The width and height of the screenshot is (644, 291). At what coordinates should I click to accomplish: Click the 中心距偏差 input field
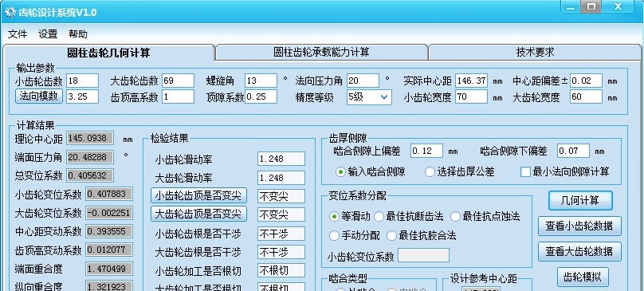586,81
